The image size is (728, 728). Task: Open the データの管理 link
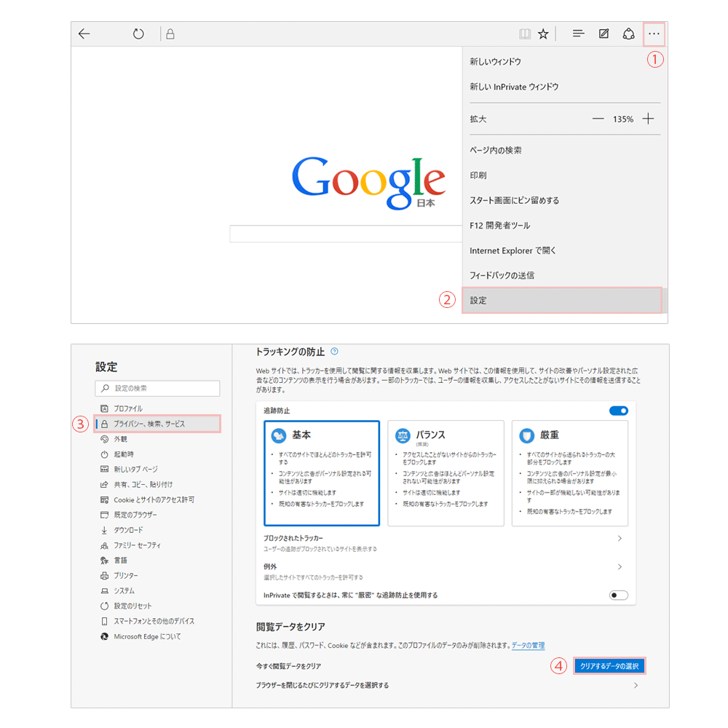point(528,645)
